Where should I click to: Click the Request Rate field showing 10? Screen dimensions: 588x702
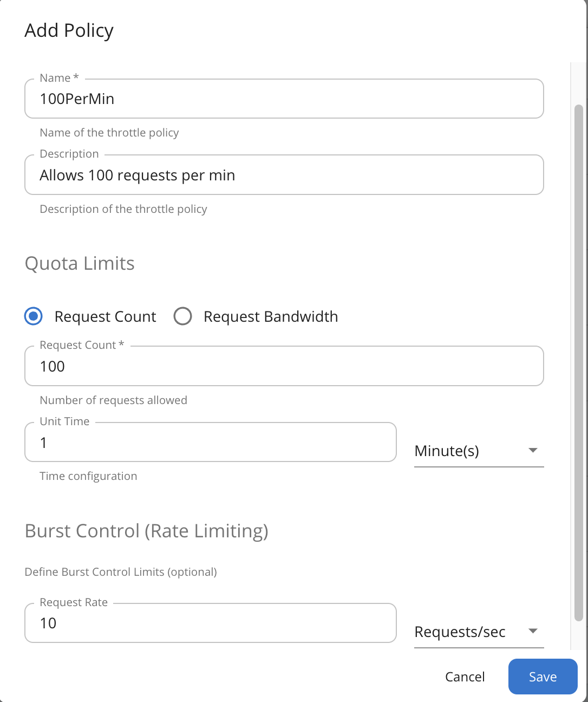click(x=210, y=623)
